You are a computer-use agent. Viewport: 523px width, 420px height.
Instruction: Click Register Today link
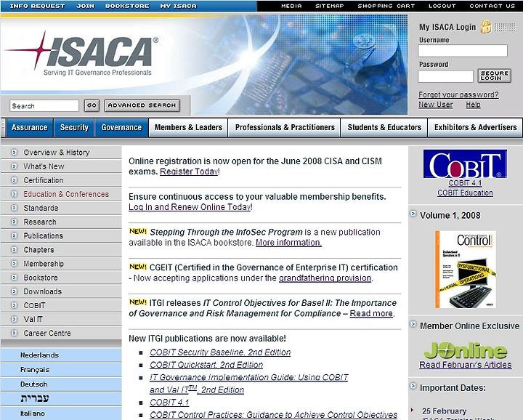(190, 171)
